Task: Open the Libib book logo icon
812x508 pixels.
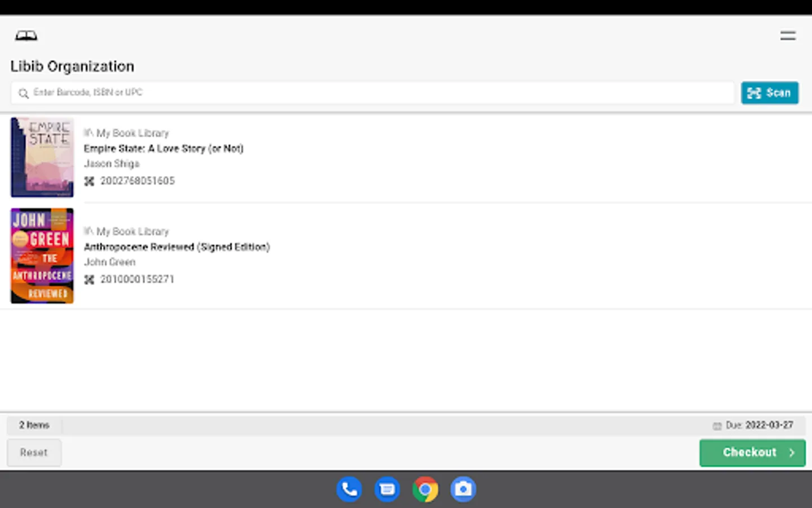Action: click(x=26, y=36)
